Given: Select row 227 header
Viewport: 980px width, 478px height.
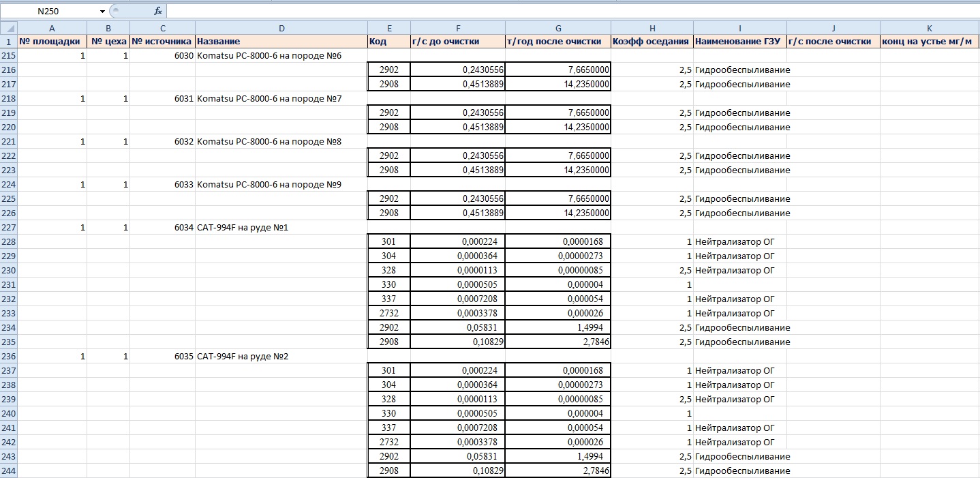Looking at the screenshot, I should (8, 228).
